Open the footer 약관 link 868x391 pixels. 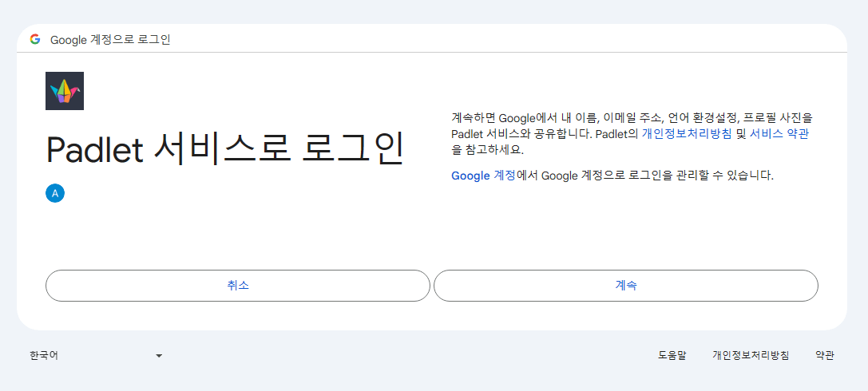tap(824, 356)
